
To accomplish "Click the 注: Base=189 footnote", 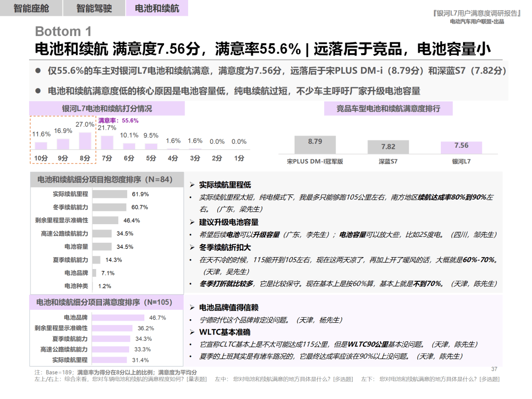I will (115, 372).
